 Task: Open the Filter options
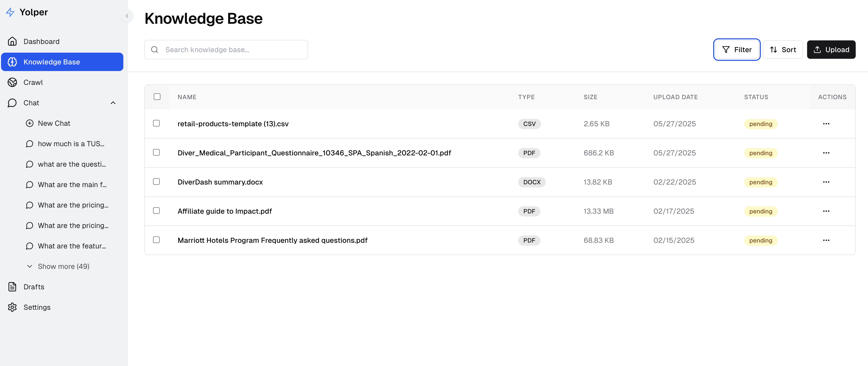click(736, 50)
